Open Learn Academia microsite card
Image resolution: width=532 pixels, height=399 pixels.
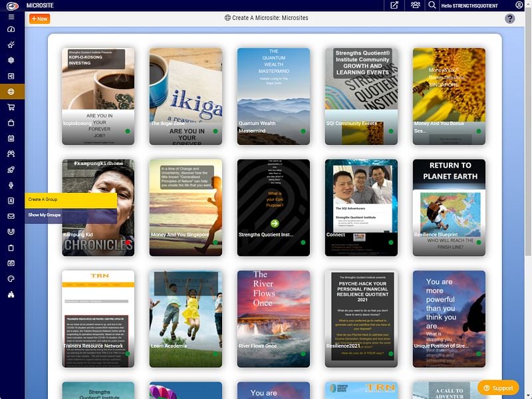tap(186, 319)
